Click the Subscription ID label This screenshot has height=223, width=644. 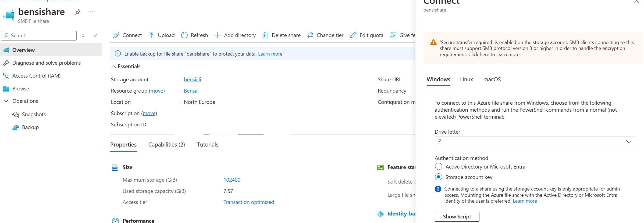[x=129, y=125]
